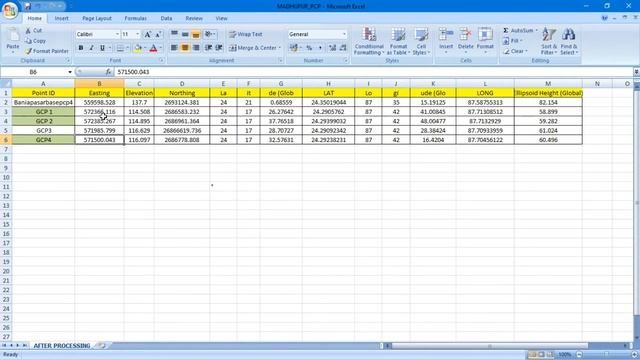
Task: Click AutoSum
Action: (519, 31)
